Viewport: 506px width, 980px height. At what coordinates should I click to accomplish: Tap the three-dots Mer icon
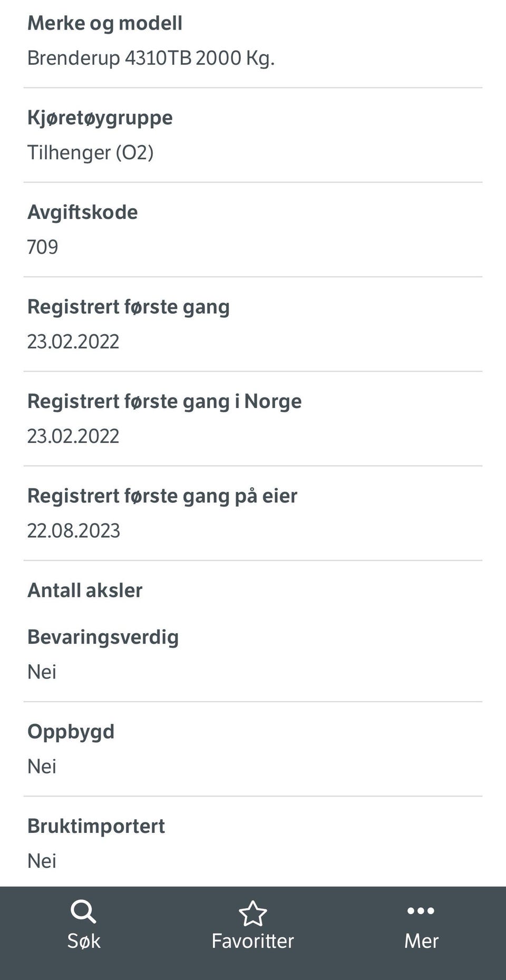coord(421,911)
